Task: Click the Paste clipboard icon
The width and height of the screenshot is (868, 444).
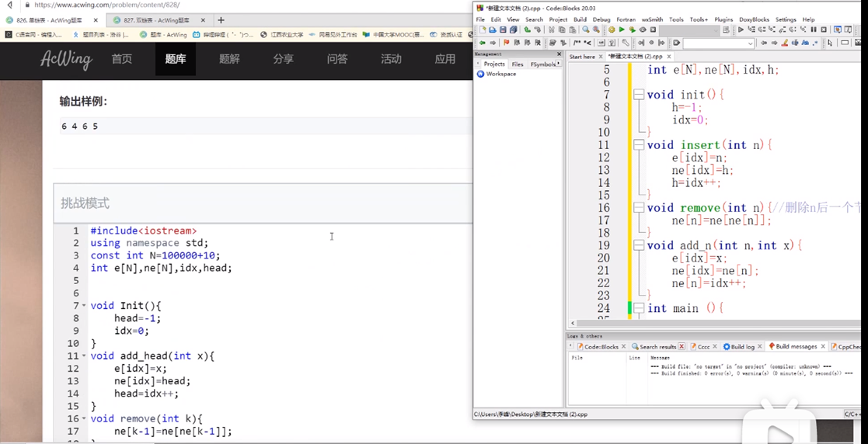Action: pos(573,29)
